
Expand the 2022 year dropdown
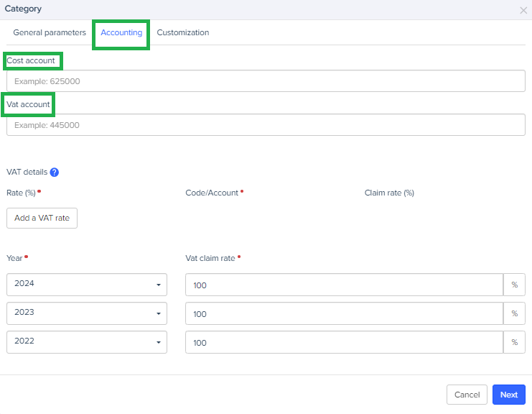86,342
